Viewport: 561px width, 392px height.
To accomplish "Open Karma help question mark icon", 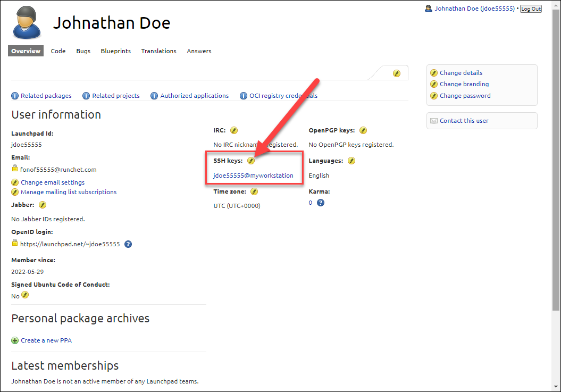I will tap(321, 203).
